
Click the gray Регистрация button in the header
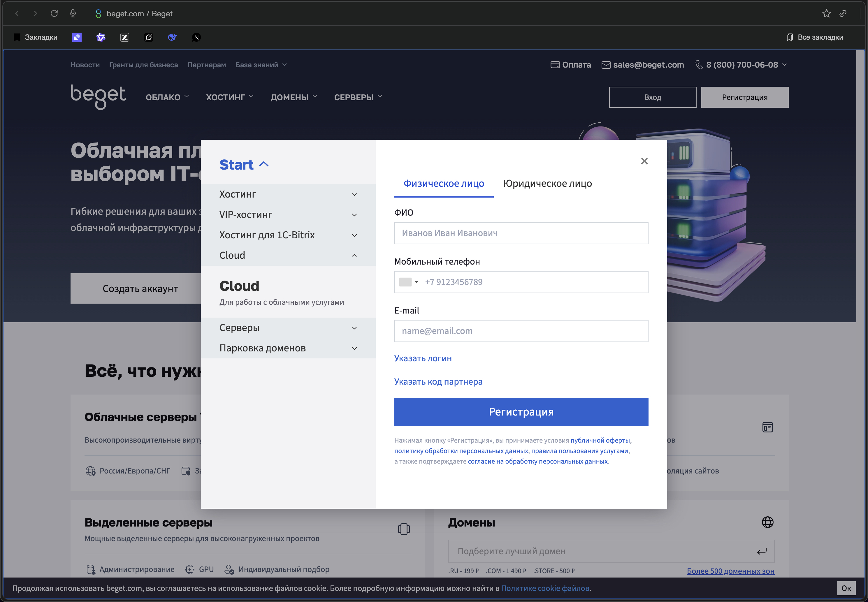click(x=745, y=97)
